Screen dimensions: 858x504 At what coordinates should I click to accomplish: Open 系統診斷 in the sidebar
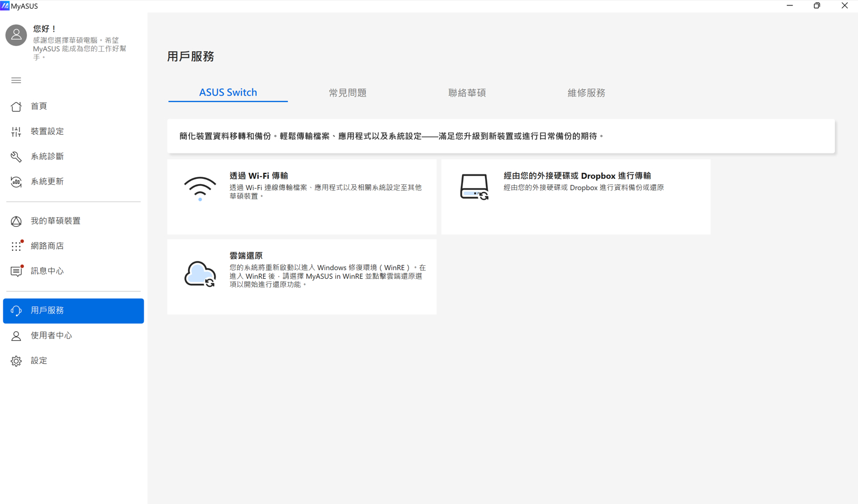(x=73, y=157)
